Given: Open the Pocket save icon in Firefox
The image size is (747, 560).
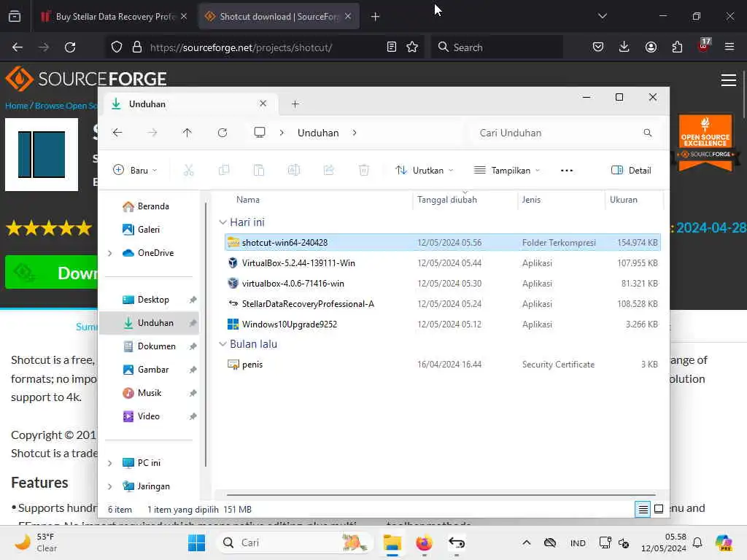Looking at the screenshot, I should [x=598, y=47].
